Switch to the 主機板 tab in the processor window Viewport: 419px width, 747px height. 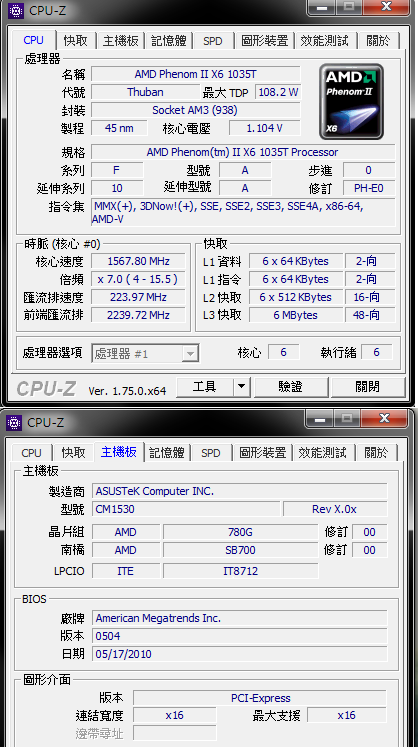[120, 41]
